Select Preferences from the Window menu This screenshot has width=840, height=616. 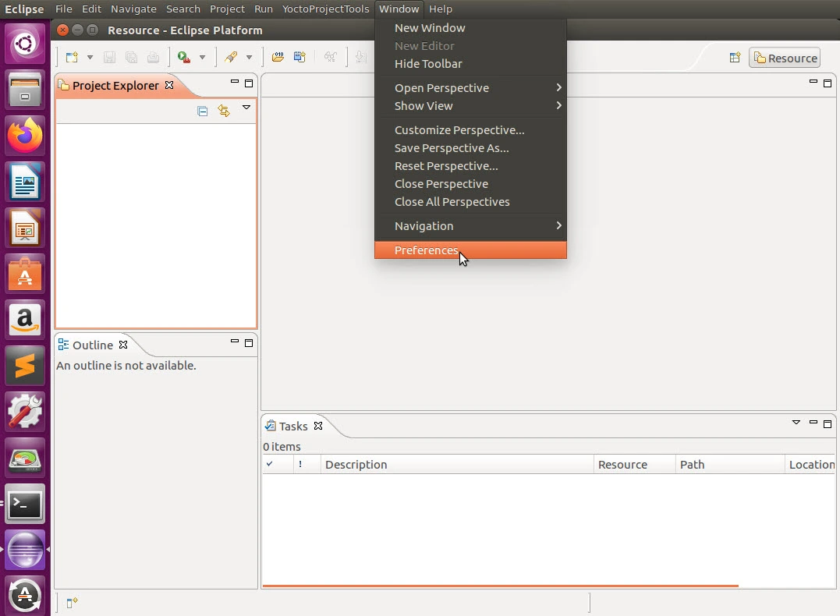426,250
